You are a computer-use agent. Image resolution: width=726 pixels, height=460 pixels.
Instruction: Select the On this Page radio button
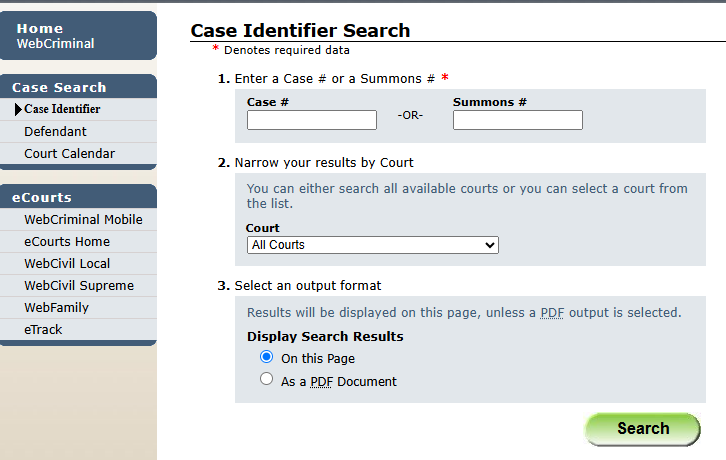pos(266,357)
